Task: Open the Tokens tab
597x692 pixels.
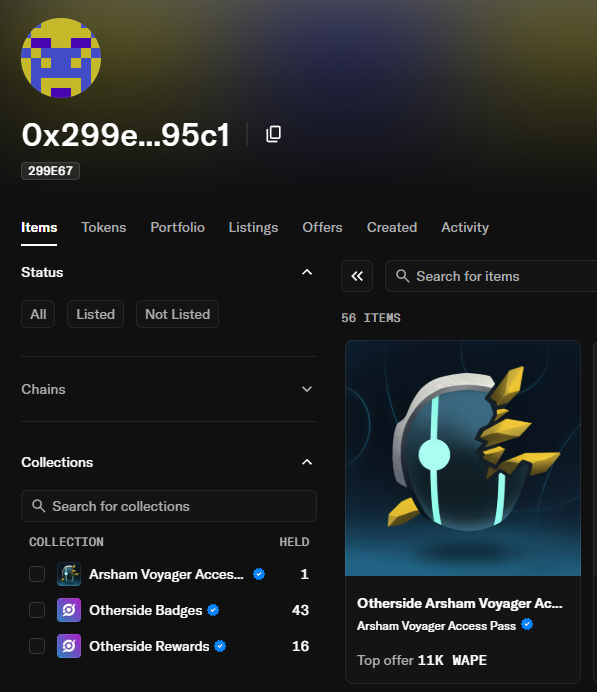Action: pyautogui.click(x=104, y=228)
